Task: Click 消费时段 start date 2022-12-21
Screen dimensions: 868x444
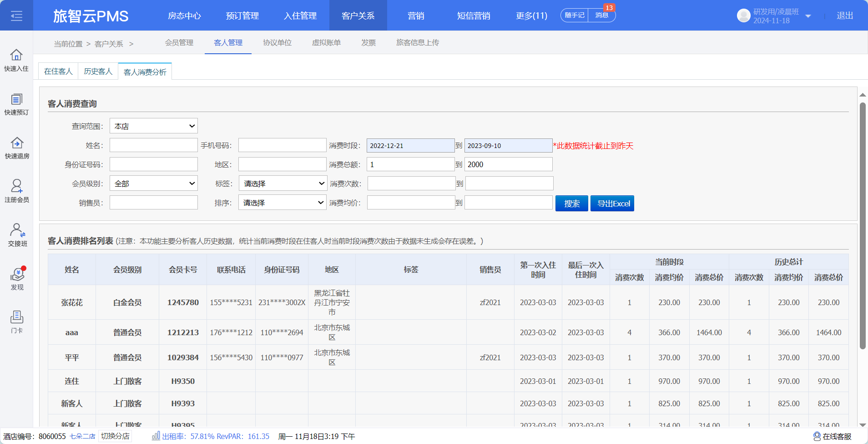Action: [x=411, y=145]
